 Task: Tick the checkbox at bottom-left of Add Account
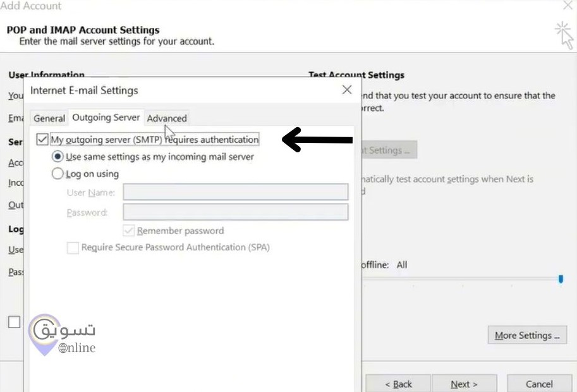pyautogui.click(x=14, y=322)
